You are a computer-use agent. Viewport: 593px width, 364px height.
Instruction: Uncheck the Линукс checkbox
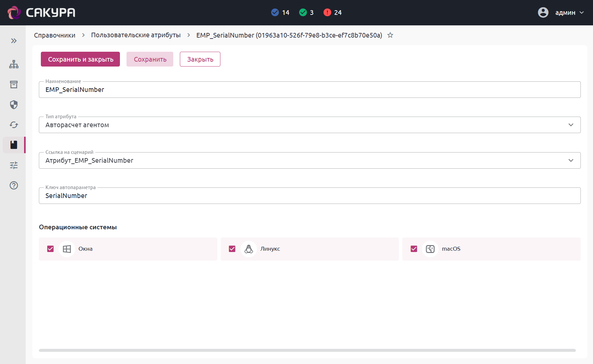point(232,249)
